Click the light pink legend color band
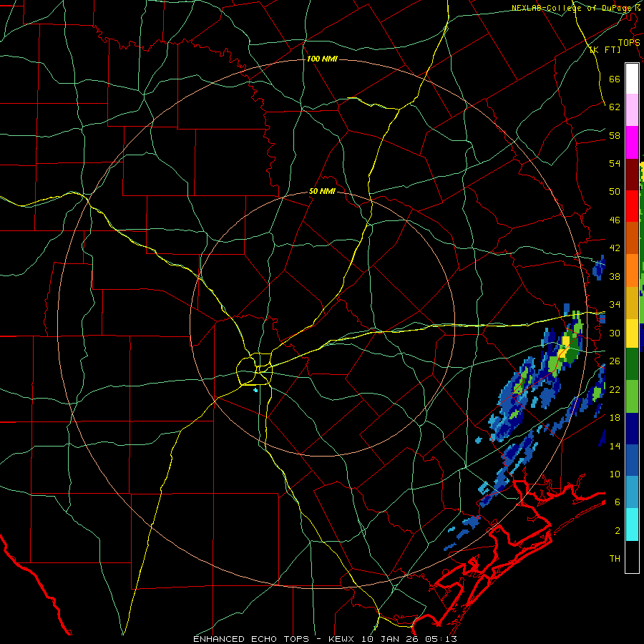The width and height of the screenshot is (644, 644). 632,110
